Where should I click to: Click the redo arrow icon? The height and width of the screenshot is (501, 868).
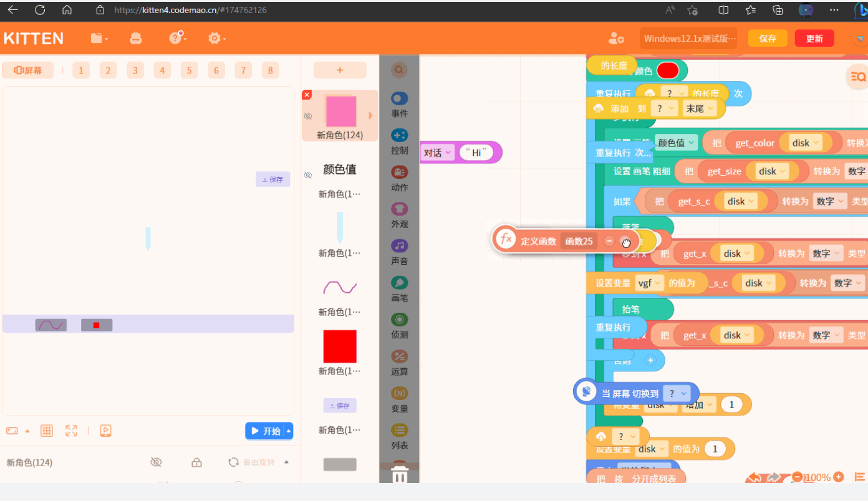(774, 477)
